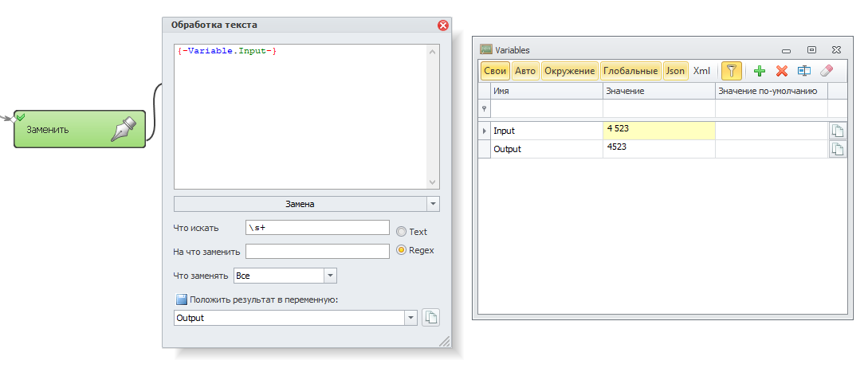The image size is (868, 368).
Task: Open the Замена action type dropdown
Action: click(433, 204)
